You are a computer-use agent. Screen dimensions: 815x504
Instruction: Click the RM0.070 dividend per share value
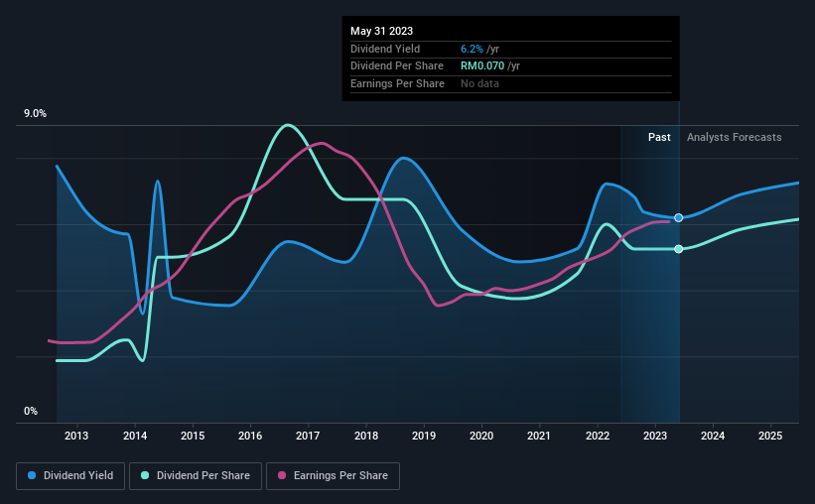tap(482, 66)
